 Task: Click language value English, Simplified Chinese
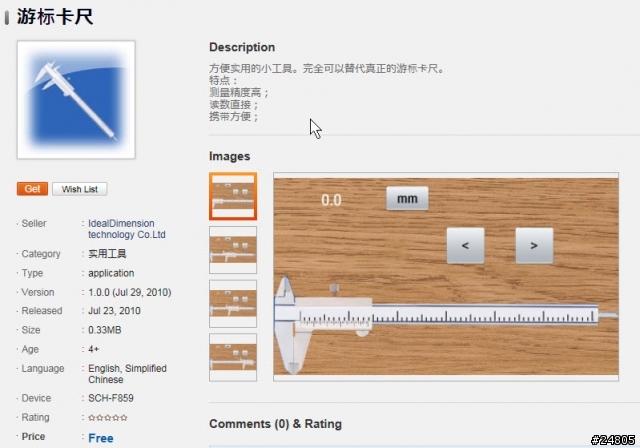point(127,374)
